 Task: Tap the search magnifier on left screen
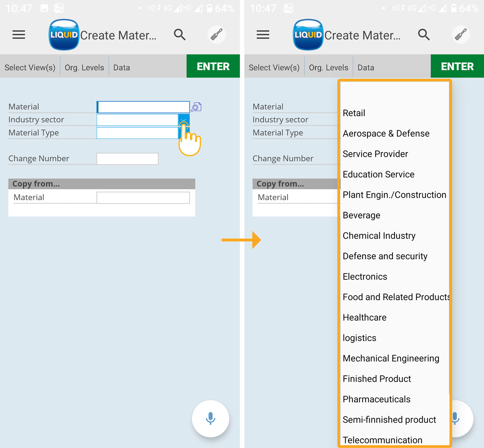pos(179,35)
